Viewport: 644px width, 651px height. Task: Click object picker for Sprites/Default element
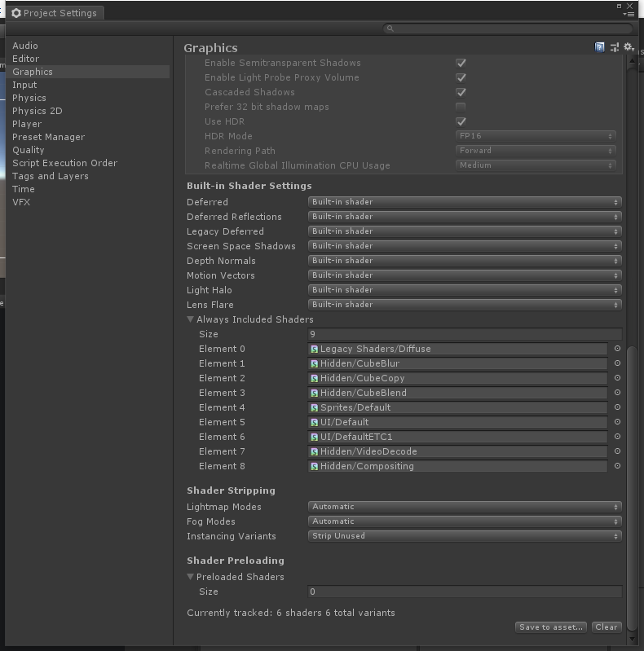point(617,407)
